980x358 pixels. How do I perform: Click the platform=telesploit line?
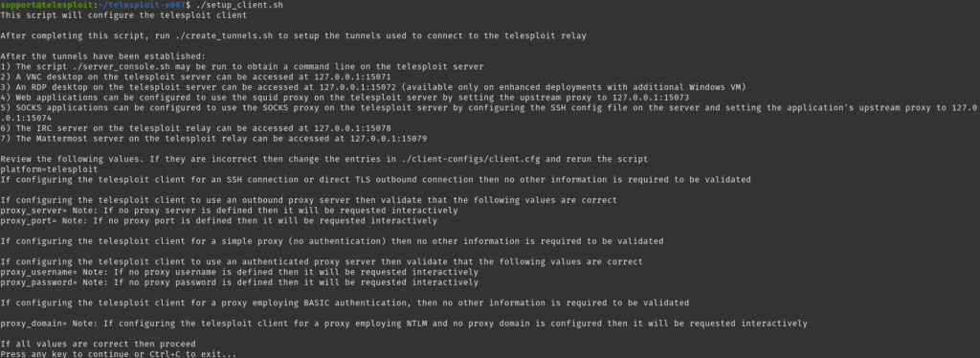tap(49, 169)
